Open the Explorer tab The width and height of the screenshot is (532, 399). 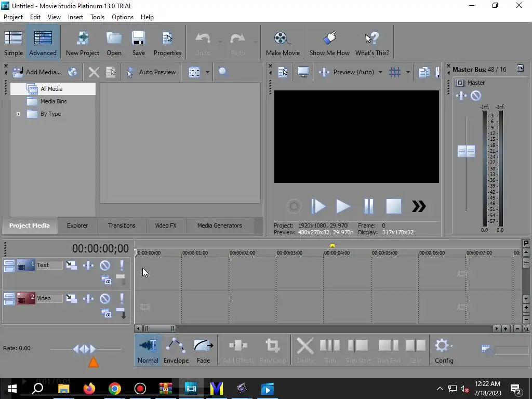[77, 225]
